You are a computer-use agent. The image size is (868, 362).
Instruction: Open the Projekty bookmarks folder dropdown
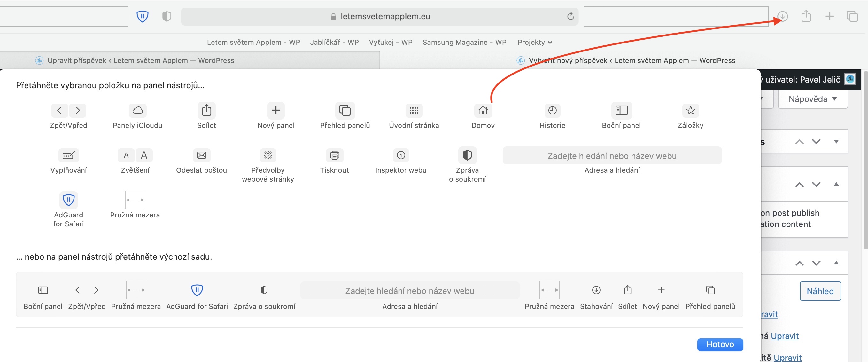tap(534, 42)
